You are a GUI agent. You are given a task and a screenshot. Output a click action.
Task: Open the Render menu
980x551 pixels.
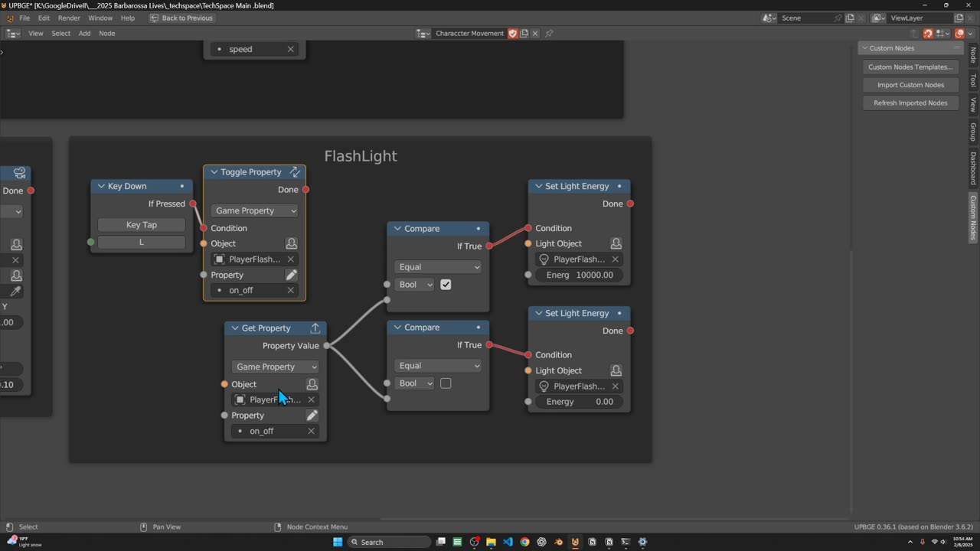coord(69,18)
